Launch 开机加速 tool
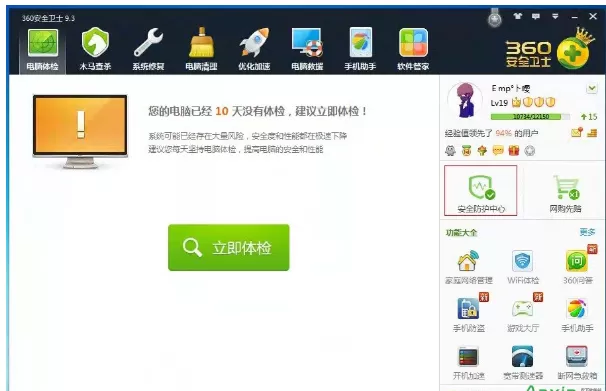606x391 pixels. pyautogui.click(x=468, y=362)
